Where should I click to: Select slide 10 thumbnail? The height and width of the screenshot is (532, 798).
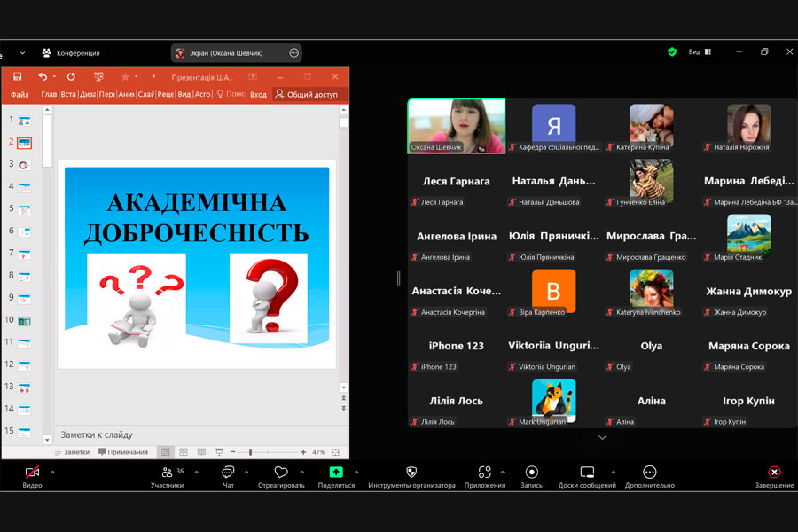click(25, 321)
